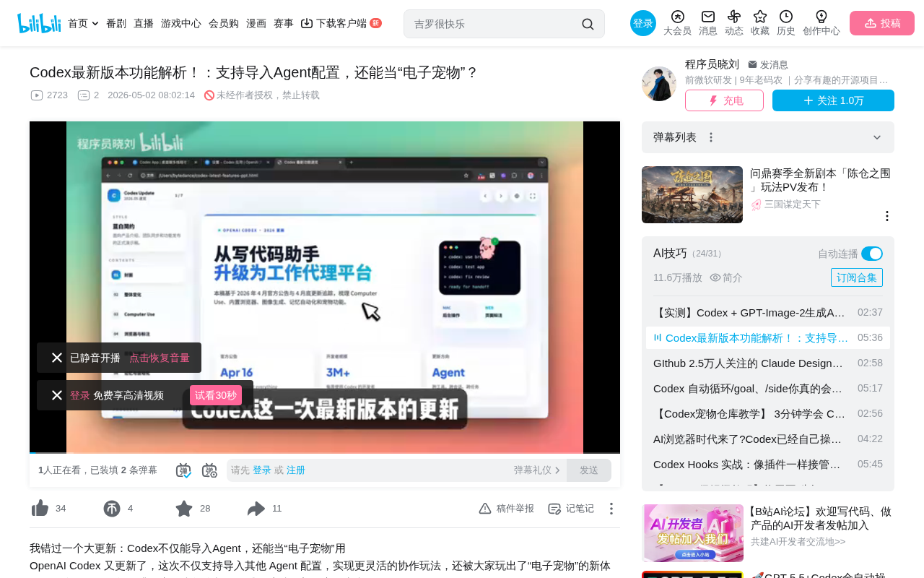The image size is (924, 578).
Task: Follow the uploader with 关注 button
Action: click(833, 100)
